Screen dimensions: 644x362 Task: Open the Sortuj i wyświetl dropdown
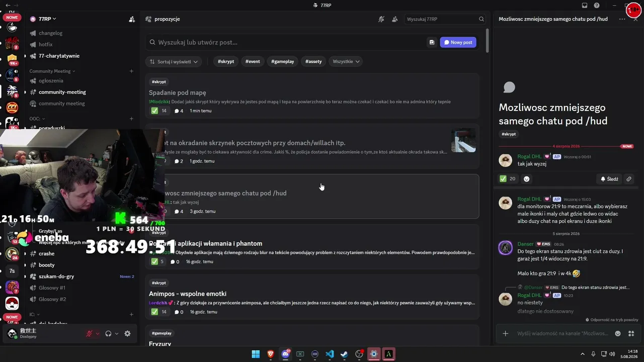(174, 61)
